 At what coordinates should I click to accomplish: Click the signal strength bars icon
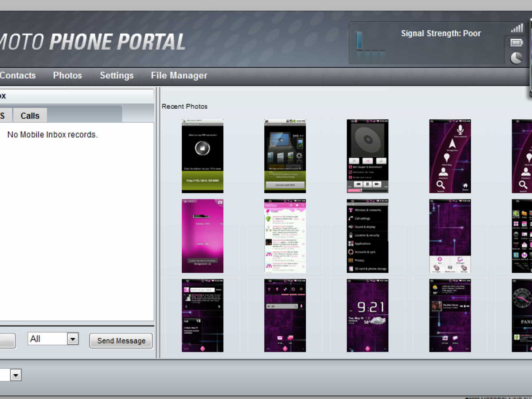click(516, 28)
